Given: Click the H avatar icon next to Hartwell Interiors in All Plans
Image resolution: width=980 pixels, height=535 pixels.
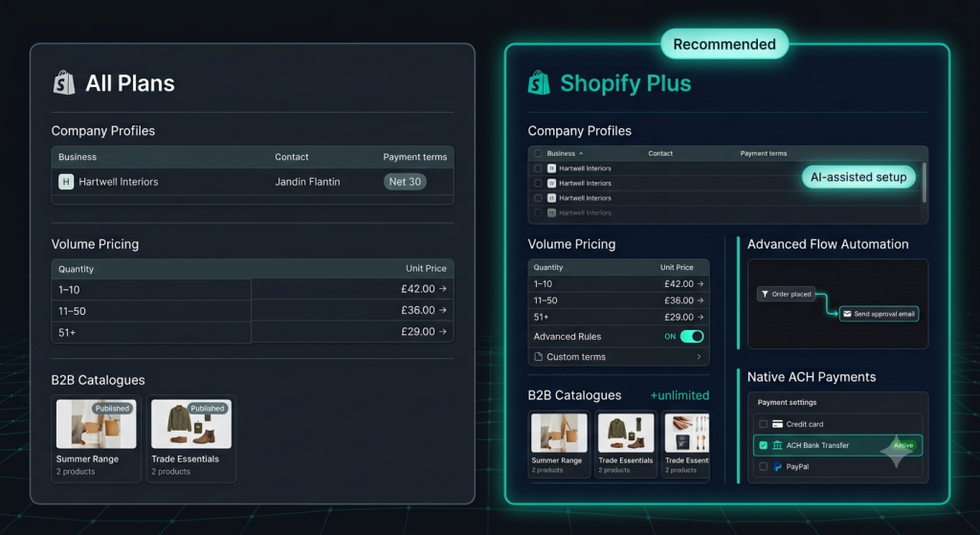Looking at the screenshot, I should point(66,182).
